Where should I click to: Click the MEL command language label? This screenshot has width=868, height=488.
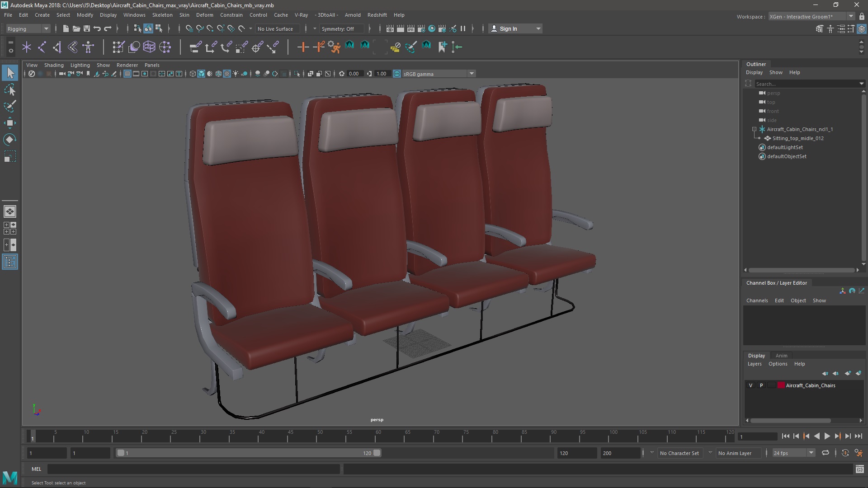(x=36, y=469)
